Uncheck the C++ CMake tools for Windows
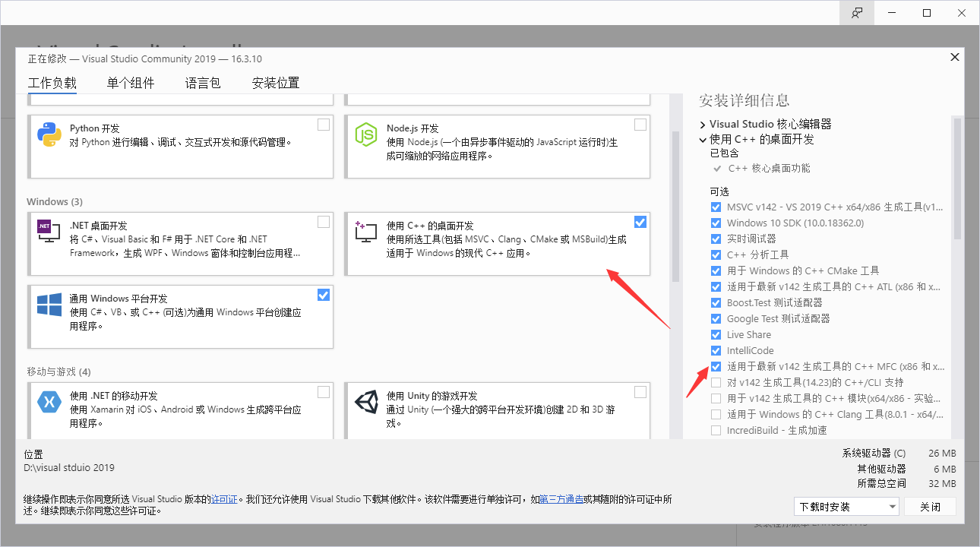980x547 pixels. [x=716, y=270]
